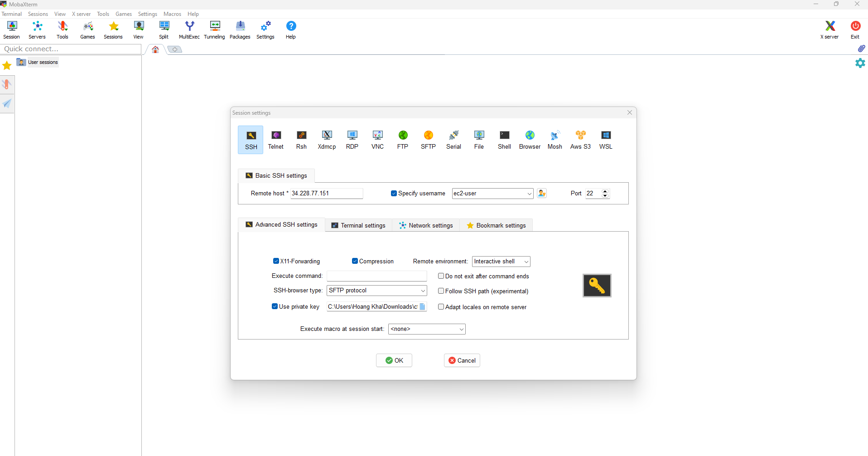Open the Tunneling tool from the toolbar
868x456 pixels.
214,29
